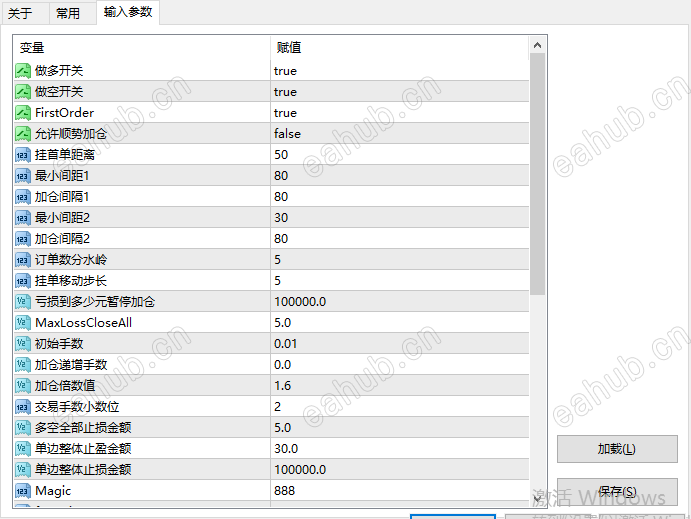
Task: Click the double icon beside 初始手数
Action: coord(23,344)
